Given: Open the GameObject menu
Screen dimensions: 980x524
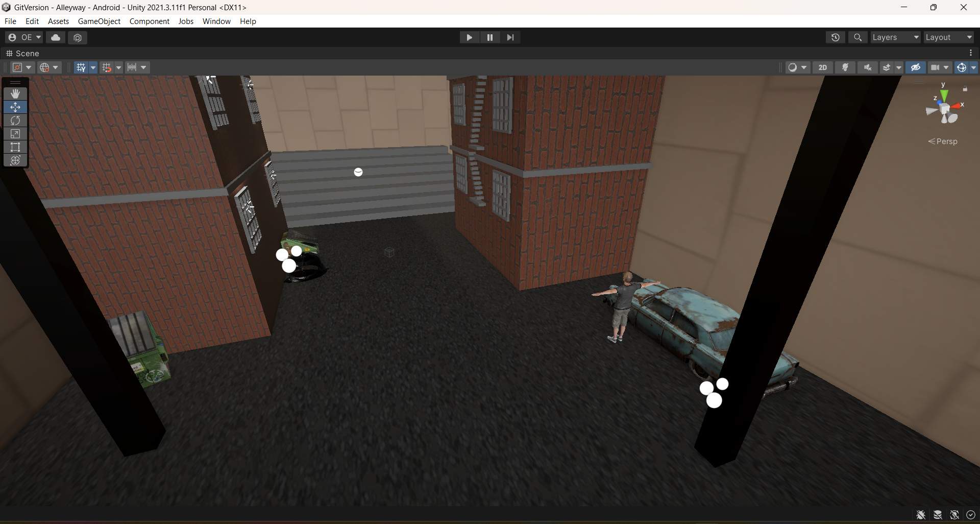Looking at the screenshot, I should (x=99, y=21).
